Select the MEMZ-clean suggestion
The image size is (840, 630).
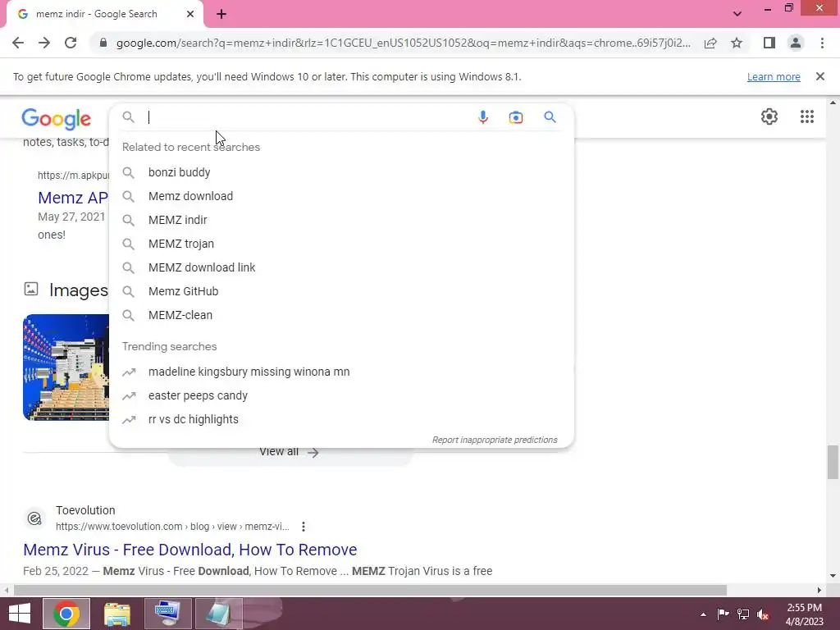click(x=341, y=315)
